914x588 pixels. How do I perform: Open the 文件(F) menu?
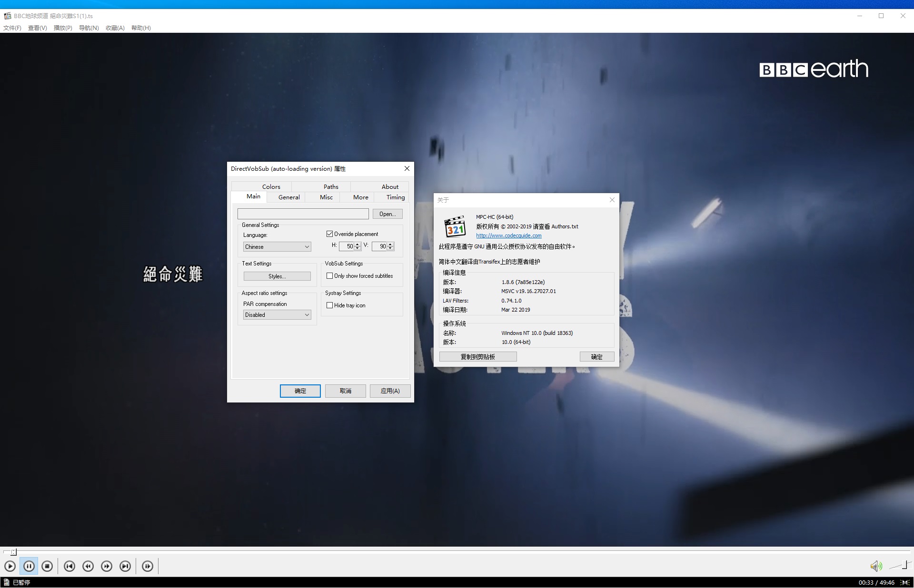pos(12,28)
